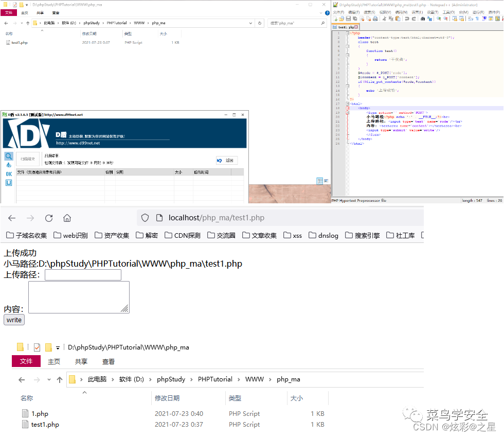
Task: Open 语言(L) menu in Notepad++
Action: 417,12
